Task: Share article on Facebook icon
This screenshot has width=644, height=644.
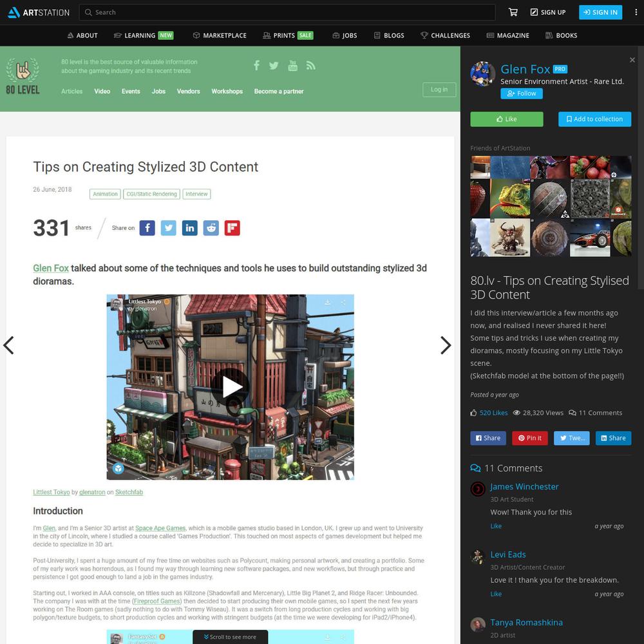Action: (147, 228)
